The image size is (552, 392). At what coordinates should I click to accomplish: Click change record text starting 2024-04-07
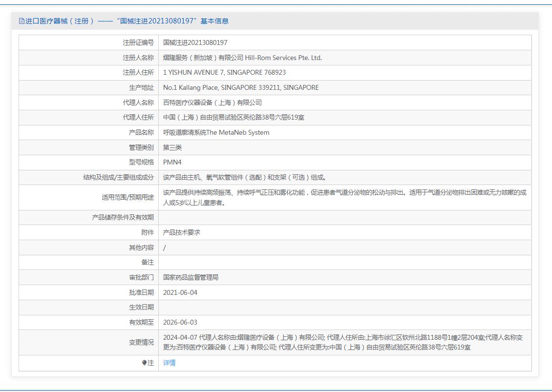(343, 342)
